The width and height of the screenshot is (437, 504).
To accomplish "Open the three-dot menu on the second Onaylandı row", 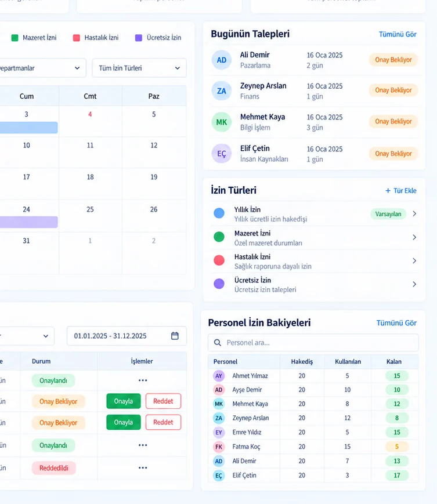I will point(143,445).
